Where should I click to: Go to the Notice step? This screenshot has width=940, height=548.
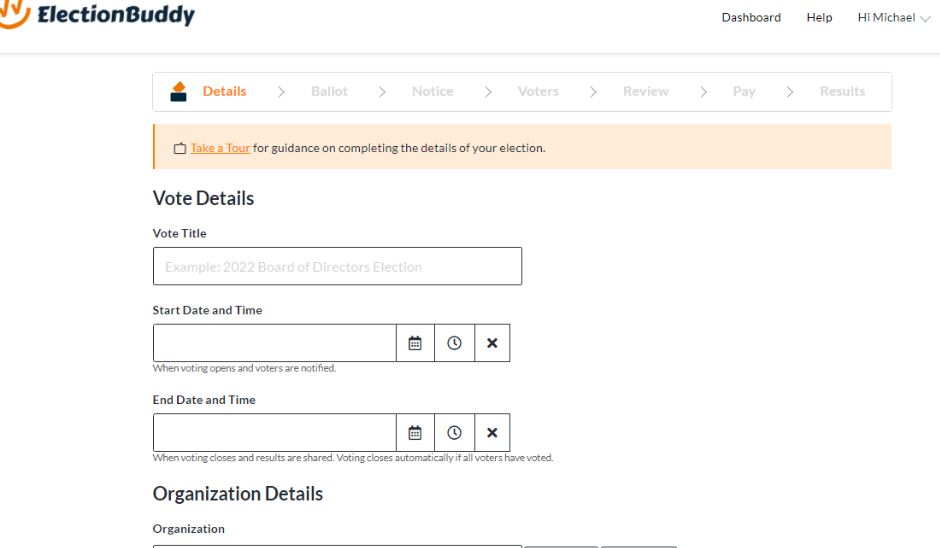click(432, 91)
